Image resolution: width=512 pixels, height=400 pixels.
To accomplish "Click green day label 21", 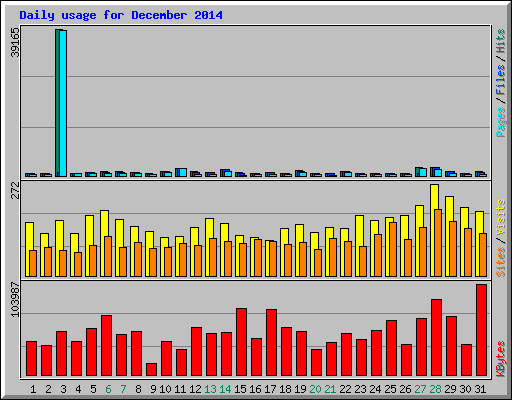I will point(330,389).
